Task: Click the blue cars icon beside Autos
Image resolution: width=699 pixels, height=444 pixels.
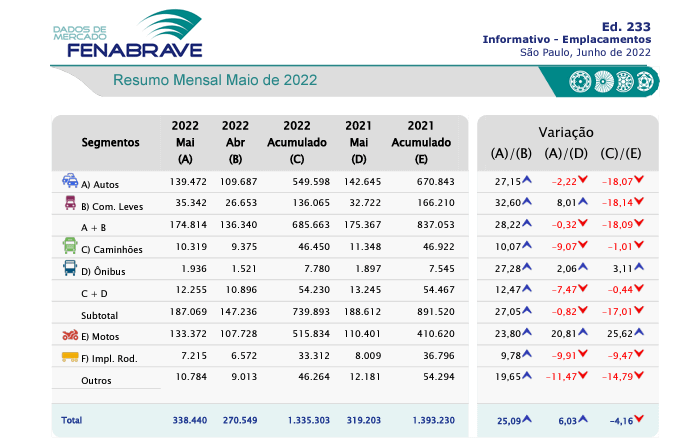Action: (x=70, y=181)
